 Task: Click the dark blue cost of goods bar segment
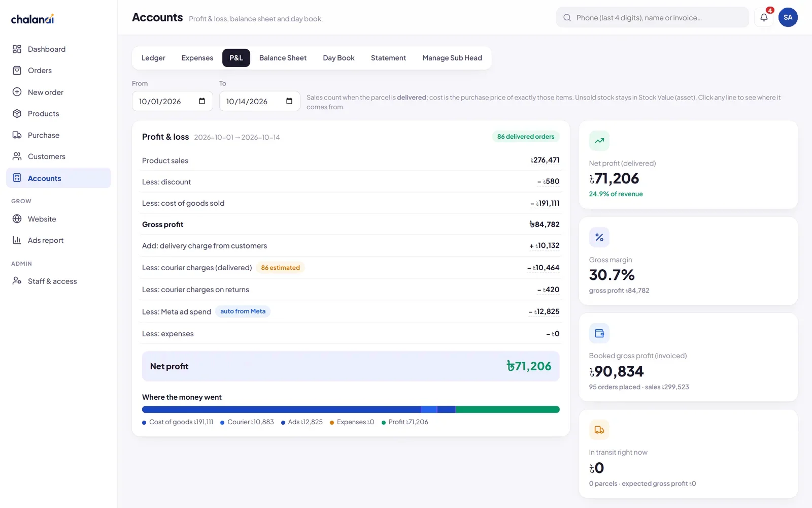point(281,409)
